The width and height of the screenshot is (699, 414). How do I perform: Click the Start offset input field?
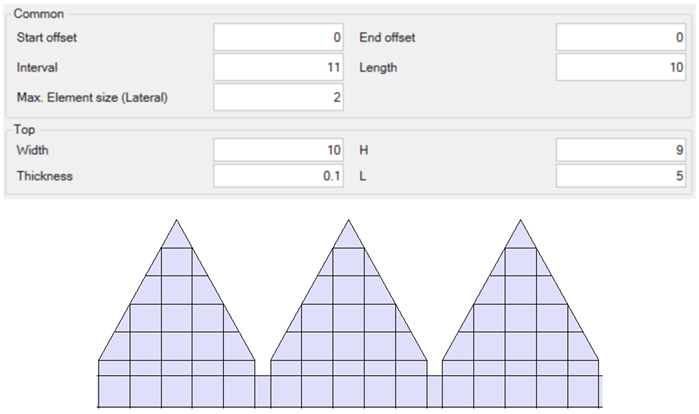tap(279, 38)
